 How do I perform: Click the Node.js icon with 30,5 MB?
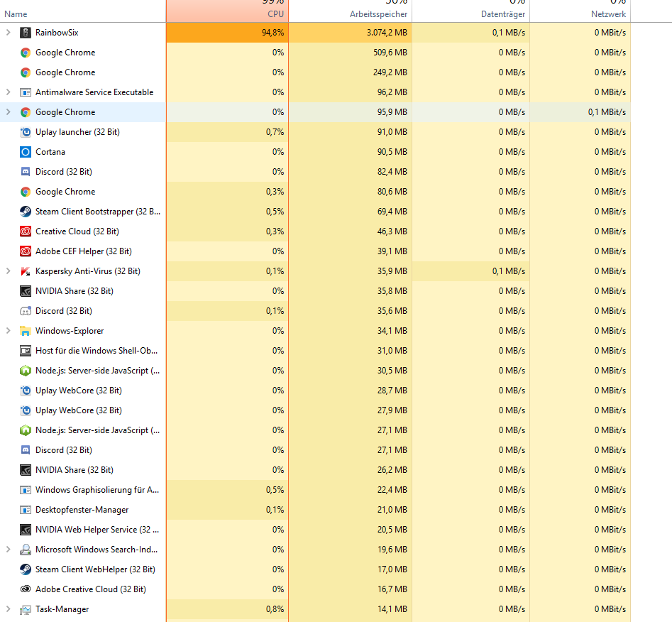click(x=26, y=371)
